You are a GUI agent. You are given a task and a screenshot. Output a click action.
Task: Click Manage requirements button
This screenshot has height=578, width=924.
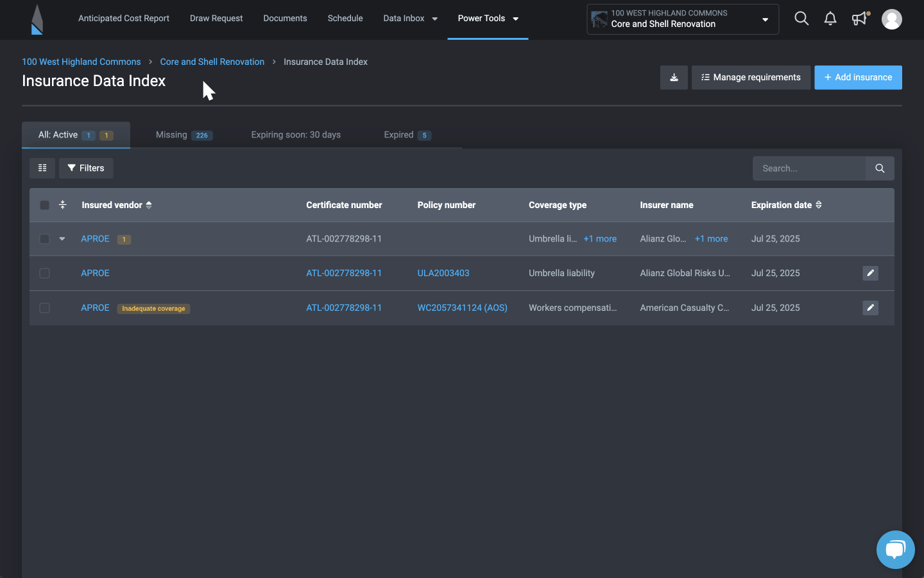pyautogui.click(x=751, y=78)
